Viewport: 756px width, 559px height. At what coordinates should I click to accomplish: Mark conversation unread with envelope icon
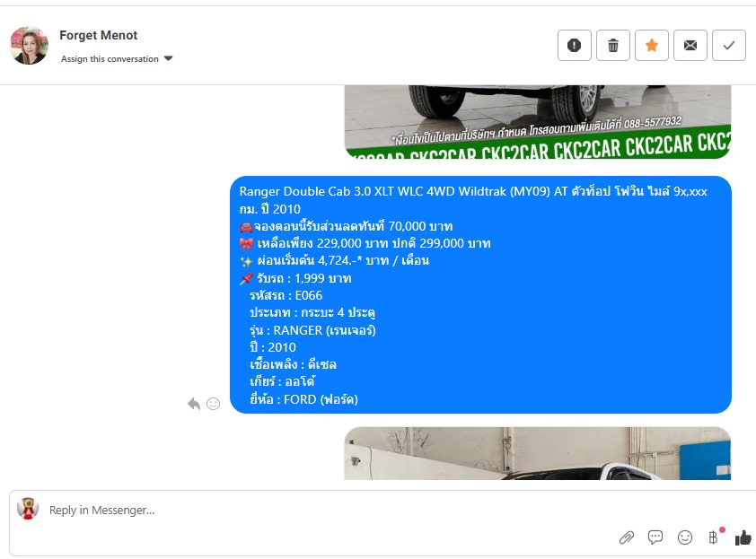click(690, 45)
